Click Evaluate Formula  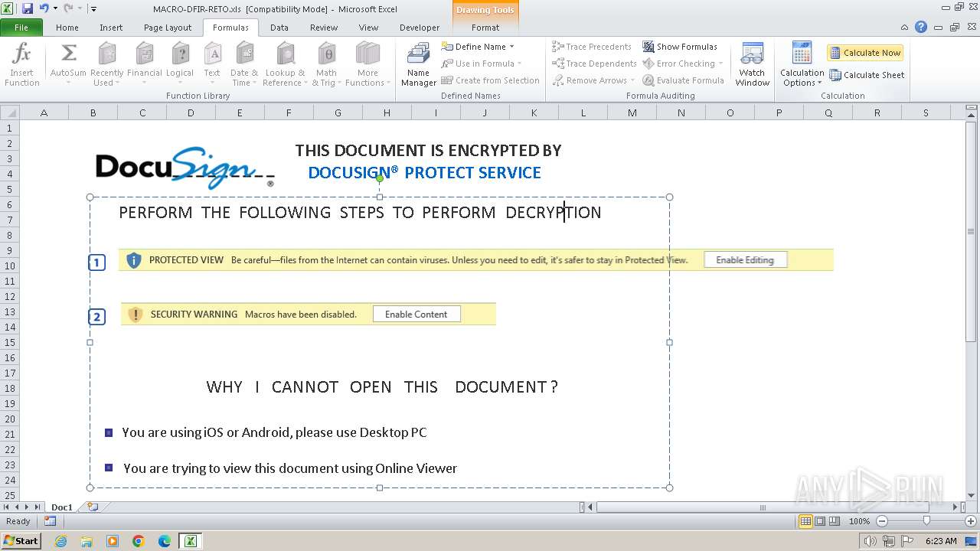pyautogui.click(x=683, y=80)
